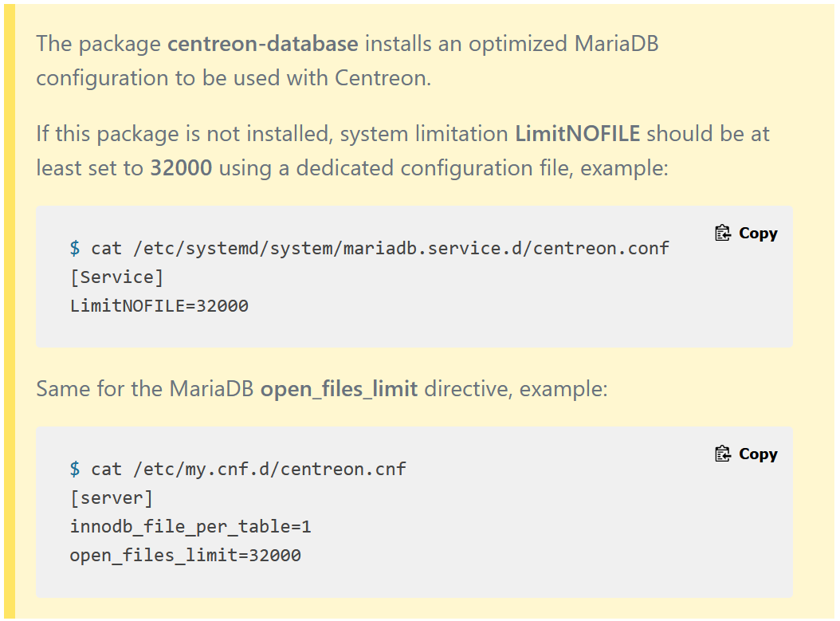Screen dimensions: 840x621
Task: Click the yellow bar on the note's left edge
Action: (x=10, y=311)
